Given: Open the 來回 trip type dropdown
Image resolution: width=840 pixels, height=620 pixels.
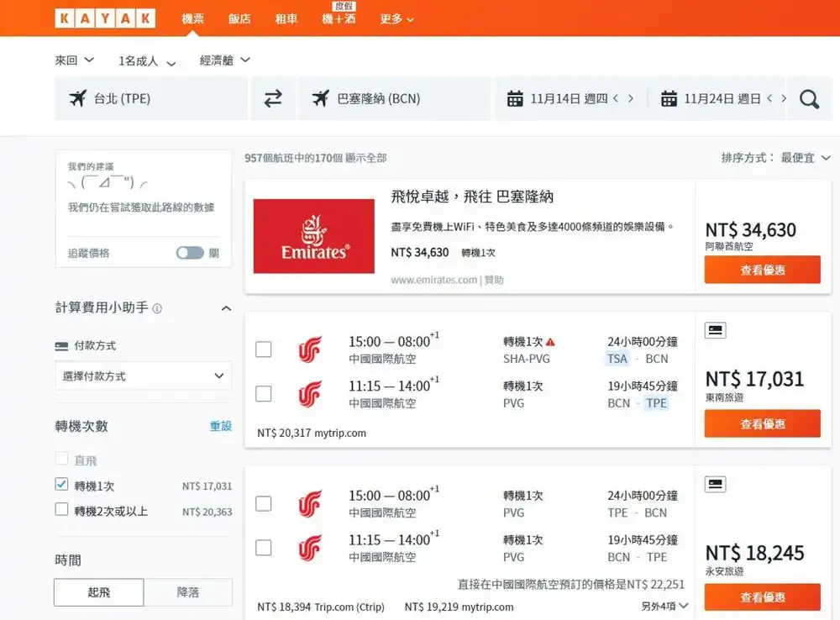Looking at the screenshot, I should point(75,60).
